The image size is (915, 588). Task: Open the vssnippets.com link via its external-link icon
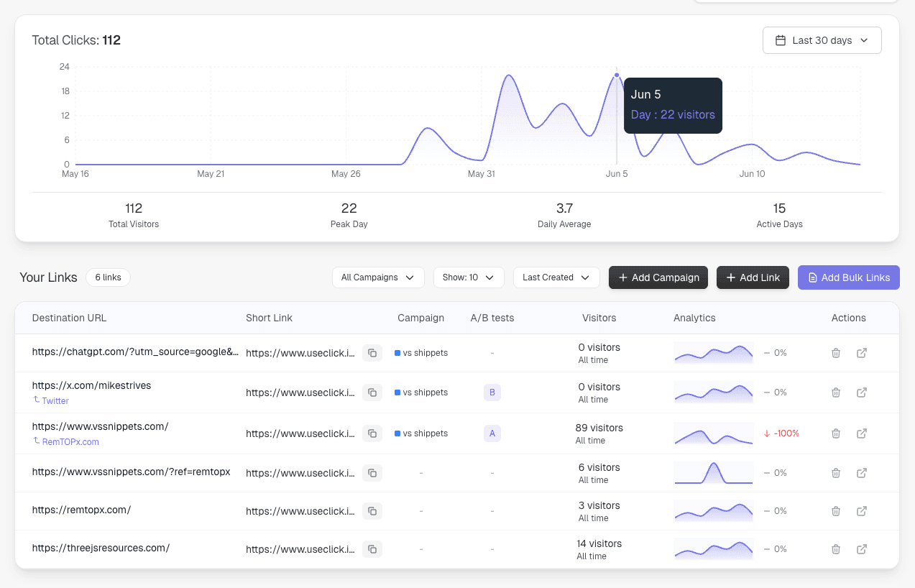pos(861,433)
